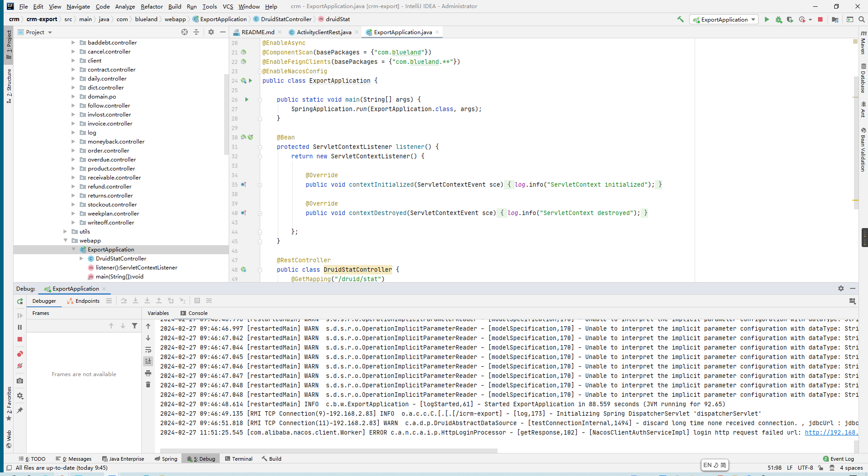The width and height of the screenshot is (868, 476).
Task: Toggle Mute Breakpoints in the debug sidebar
Action: (20, 366)
